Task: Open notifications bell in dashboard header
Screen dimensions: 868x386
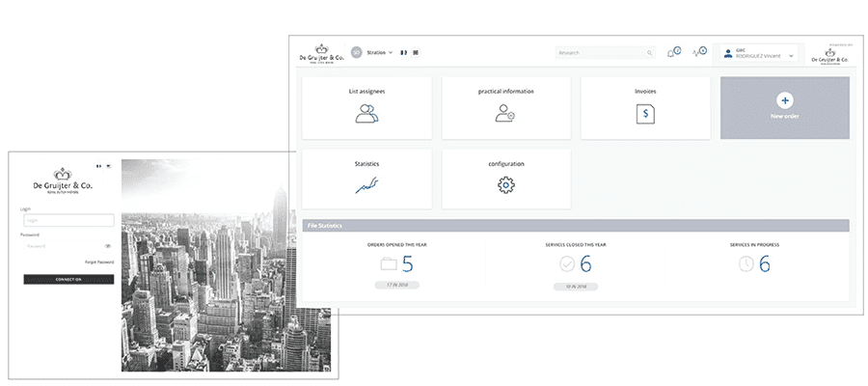Action: point(671,53)
